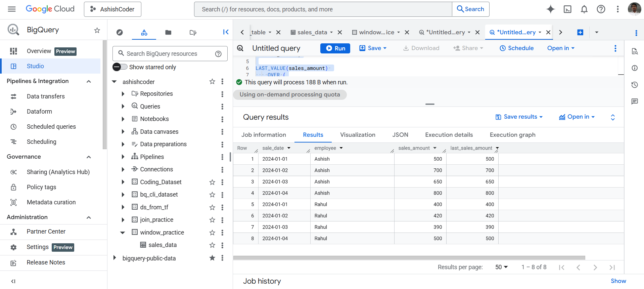Open search help icon in BigQuery resources field
Image resolution: width=644 pixels, height=289 pixels.
(218, 54)
